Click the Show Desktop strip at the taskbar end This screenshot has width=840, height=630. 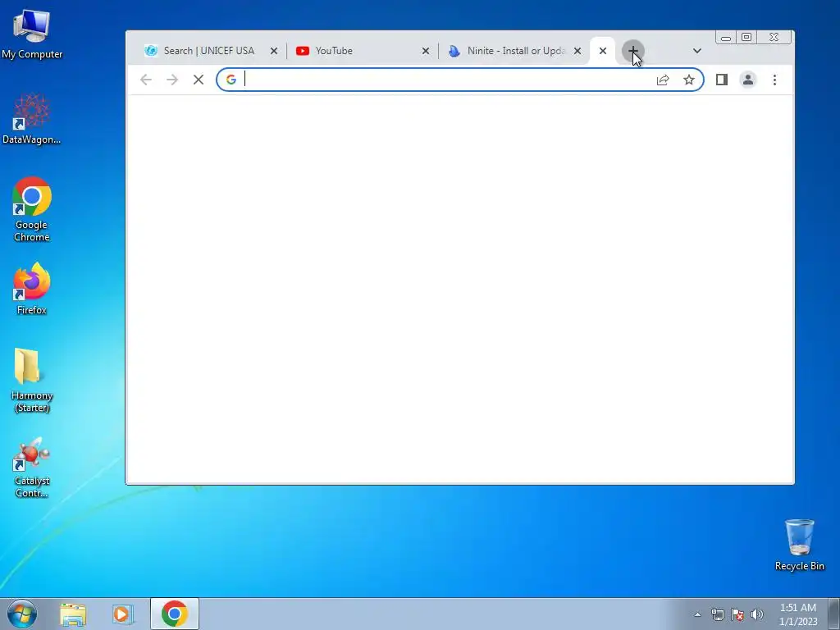834,614
